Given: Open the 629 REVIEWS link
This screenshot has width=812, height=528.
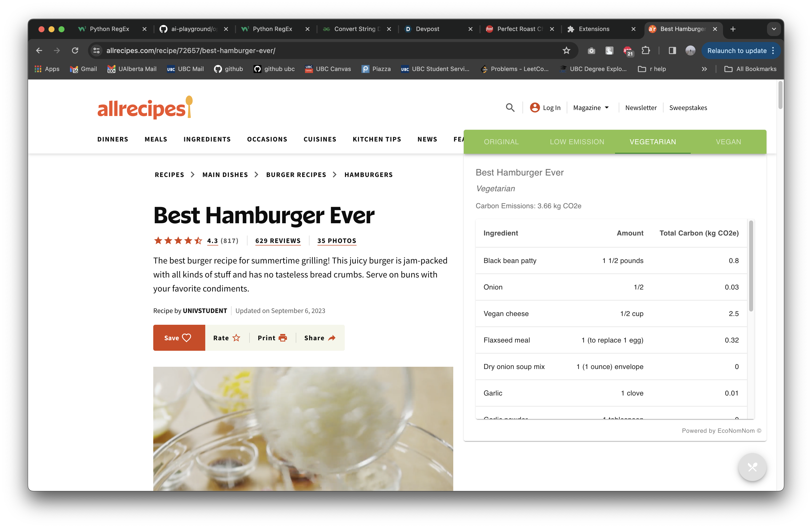Looking at the screenshot, I should (278, 241).
